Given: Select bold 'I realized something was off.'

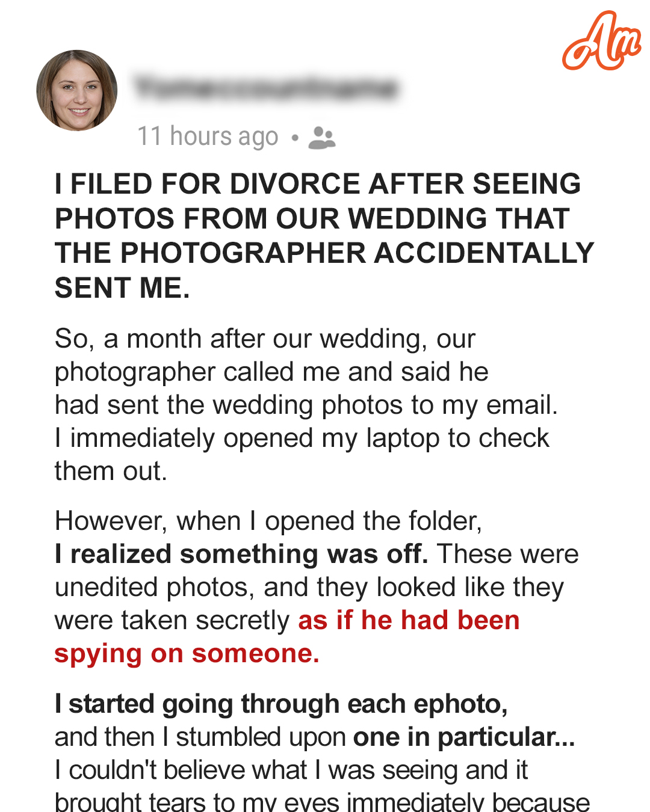Looking at the screenshot, I should (241, 554).
